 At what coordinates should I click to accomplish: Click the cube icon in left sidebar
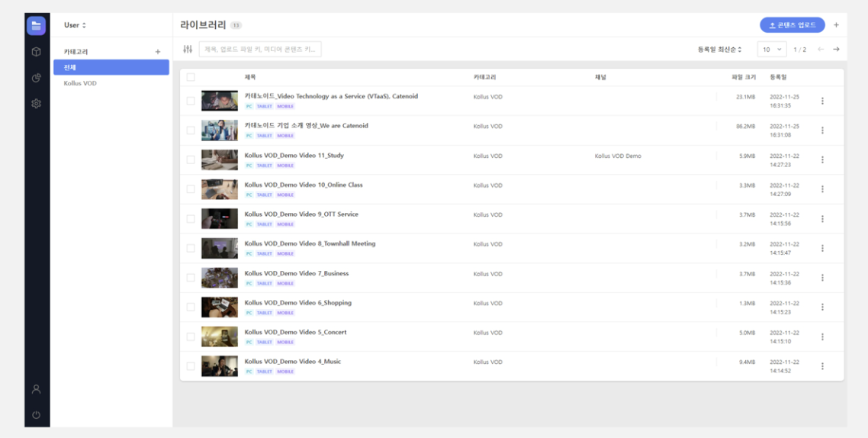click(x=36, y=52)
